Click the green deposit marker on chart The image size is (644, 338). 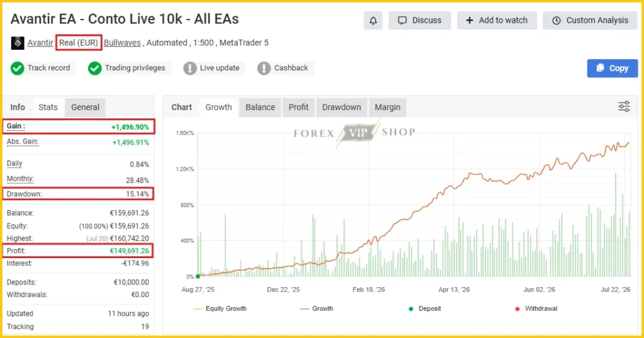[x=198, y=276]
